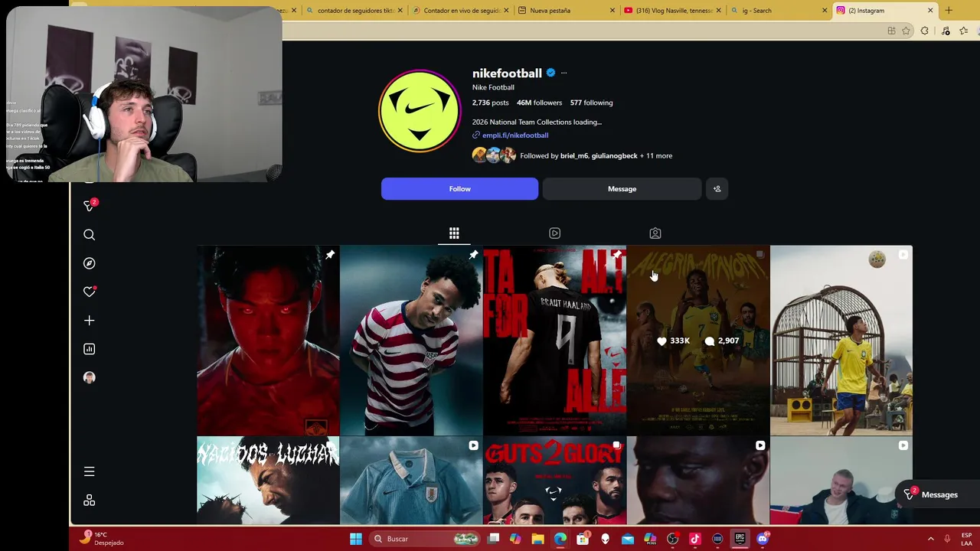Image resolution: width=980 pixels, height=551 pixels.
Task: Open the browser media control music icon
Action: (x=946, y=31)
